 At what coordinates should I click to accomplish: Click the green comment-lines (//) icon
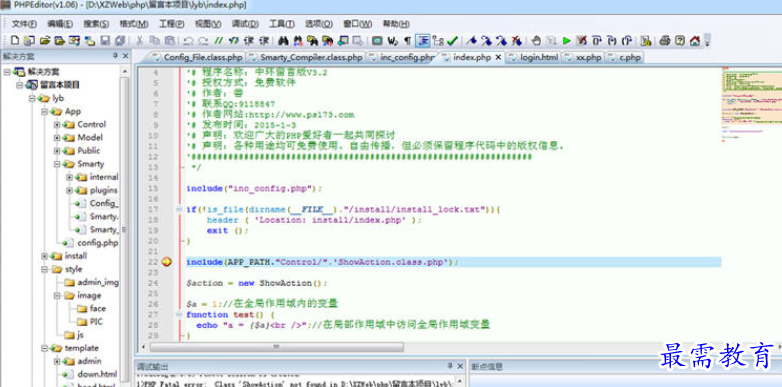tap(218, 40)
